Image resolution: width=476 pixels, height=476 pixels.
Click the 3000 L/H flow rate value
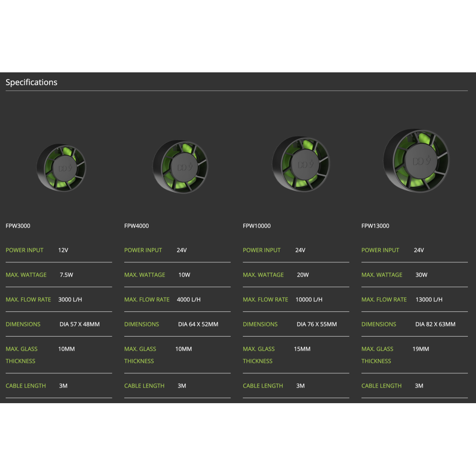[70, 299]
